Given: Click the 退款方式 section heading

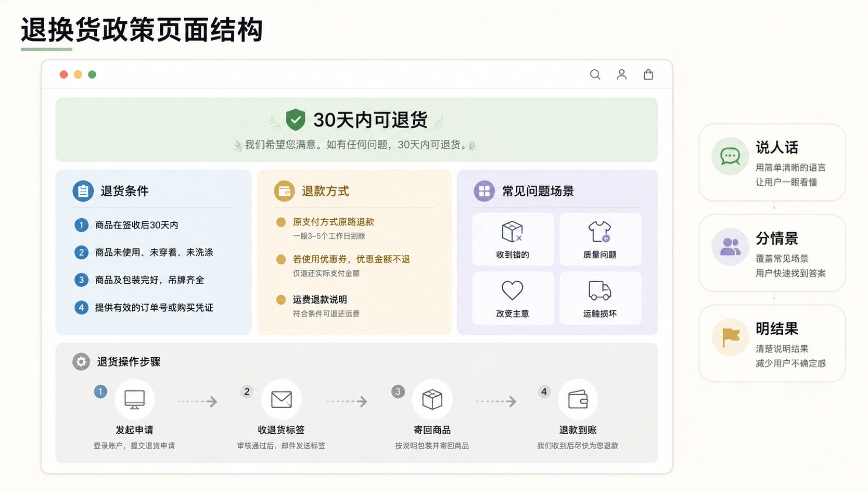Looking at the screenshot, I should pyautogui.click(x=326, y=191).
